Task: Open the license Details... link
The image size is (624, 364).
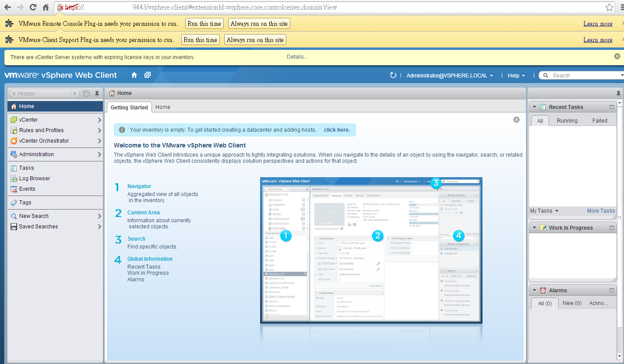Action: [297, 57]
